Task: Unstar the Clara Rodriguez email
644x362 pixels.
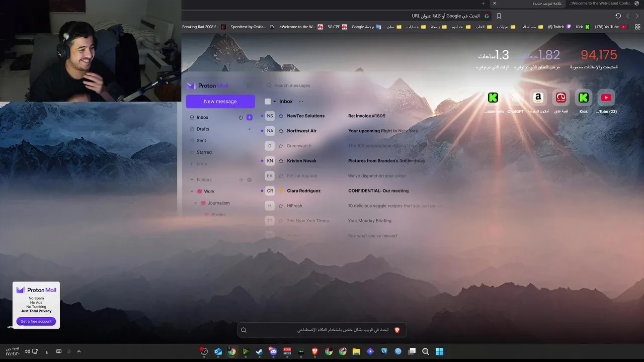Action: pos(281,191)
